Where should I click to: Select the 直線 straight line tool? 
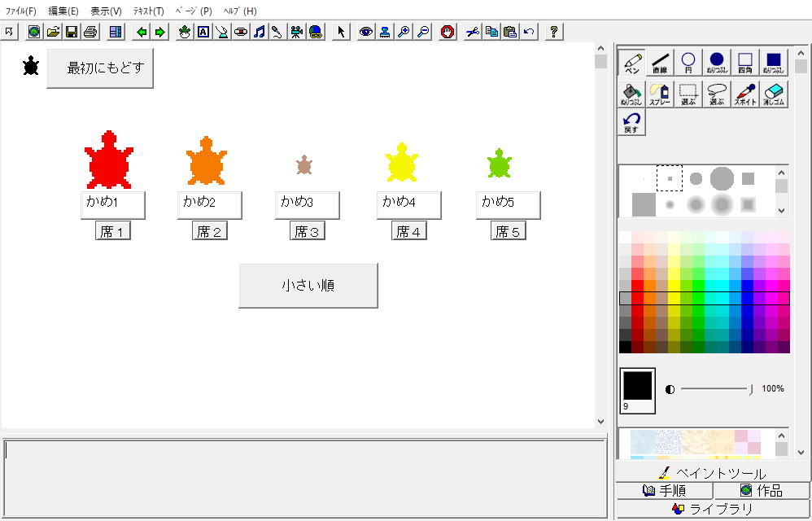coord(660,63)
